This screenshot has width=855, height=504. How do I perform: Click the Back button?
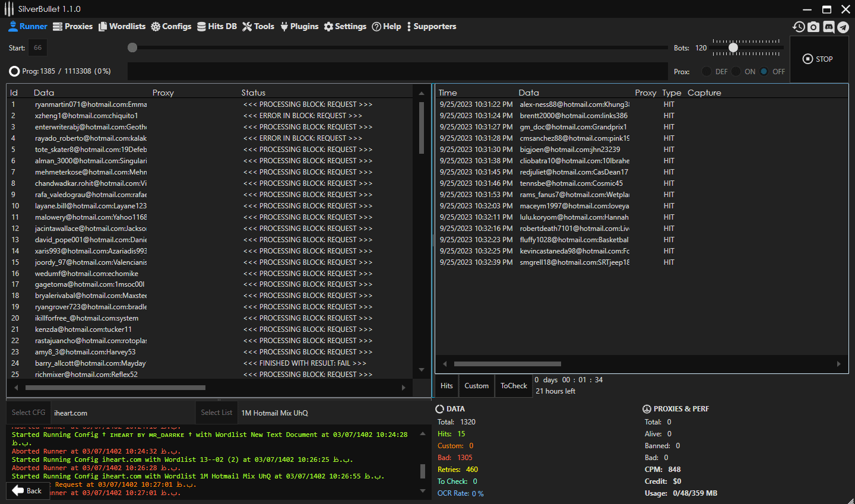tap(27, 491)
